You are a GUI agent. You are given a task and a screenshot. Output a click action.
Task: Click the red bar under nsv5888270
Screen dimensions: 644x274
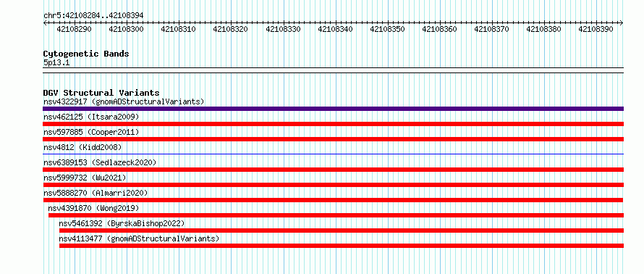[333, 200]
